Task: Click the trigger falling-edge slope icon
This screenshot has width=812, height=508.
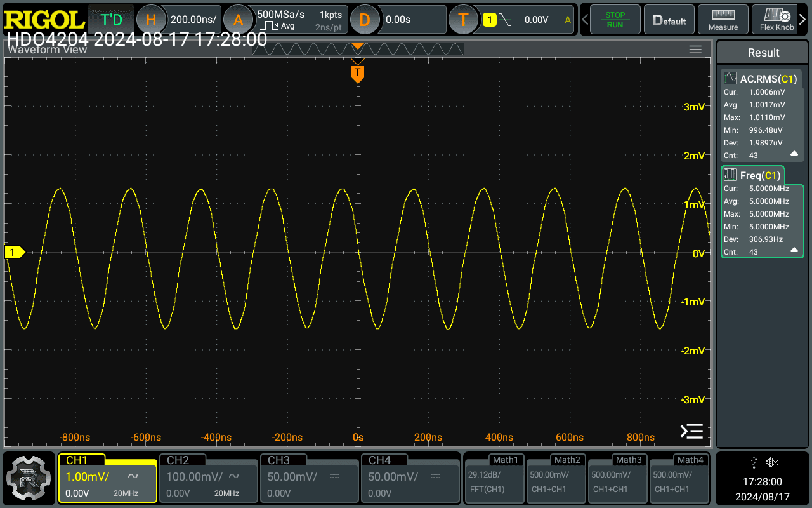Action: click(x=506, y=20)
